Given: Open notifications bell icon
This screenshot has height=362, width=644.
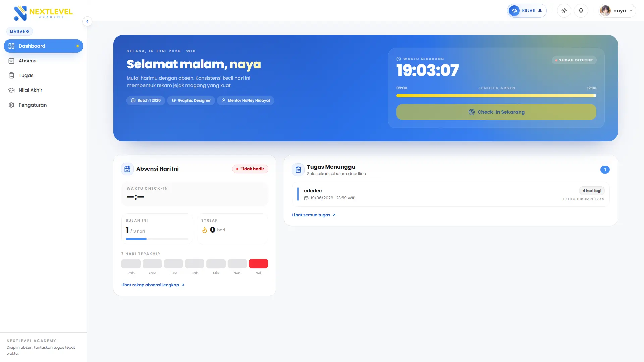Looking at the screenshot, I should 581,11.
